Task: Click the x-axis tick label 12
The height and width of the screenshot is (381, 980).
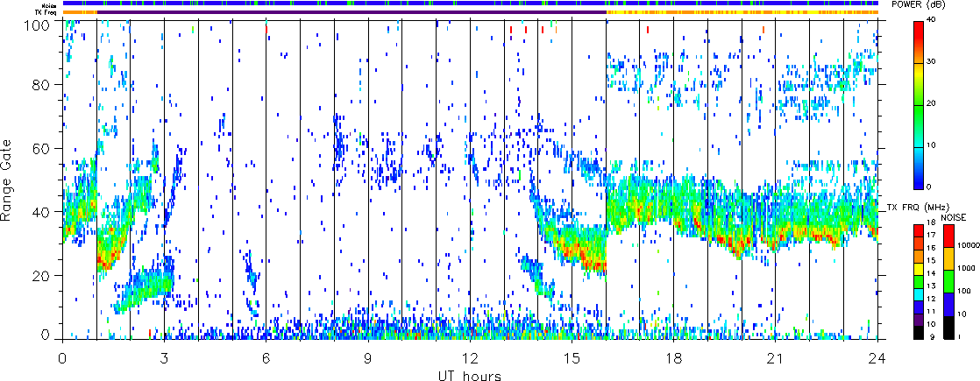Action: pyautogui.click(x=470, y=358)
